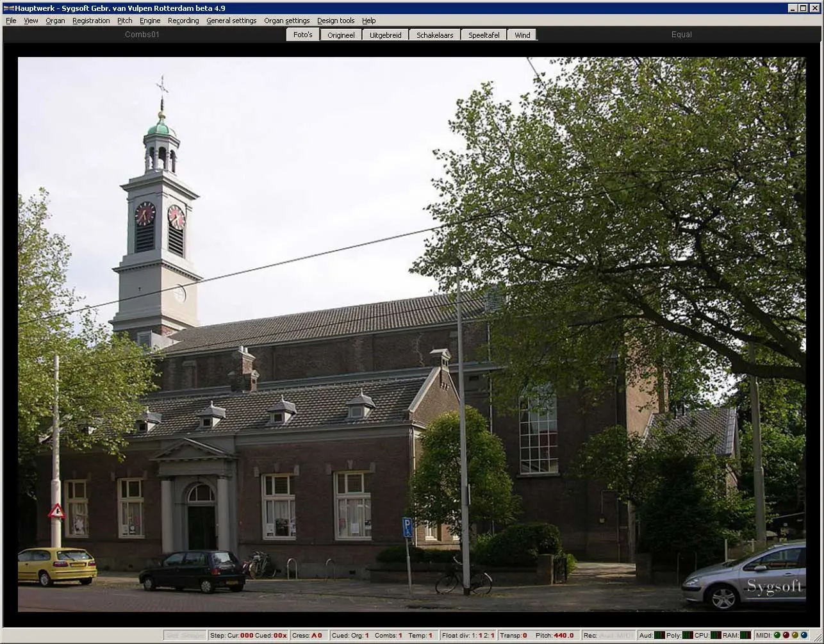Click the Combs01 combination label
824x644 pixels.
(x=142, y=35)
